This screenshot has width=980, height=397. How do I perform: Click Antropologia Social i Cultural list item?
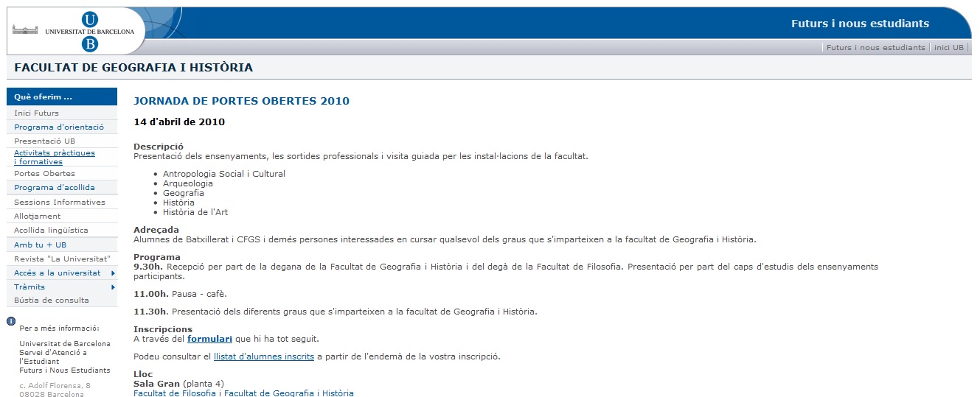tap(224, 174)
